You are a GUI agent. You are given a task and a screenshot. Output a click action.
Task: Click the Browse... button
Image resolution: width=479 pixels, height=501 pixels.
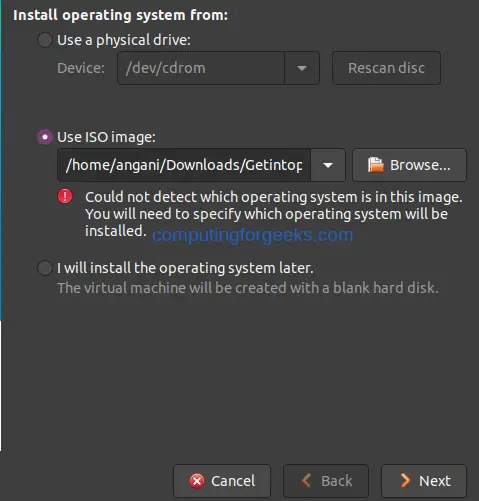click(x=409, y=165)
